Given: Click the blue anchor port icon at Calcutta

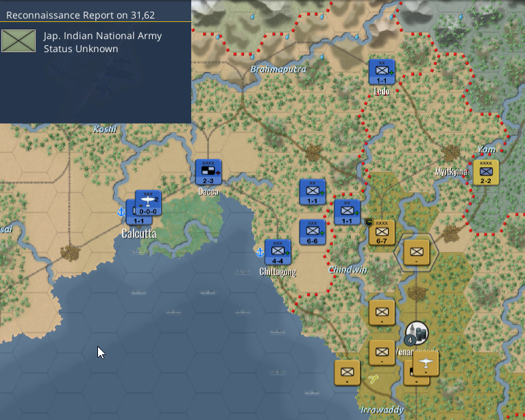Looking at the screenshot, I should [x=121, y=212].
